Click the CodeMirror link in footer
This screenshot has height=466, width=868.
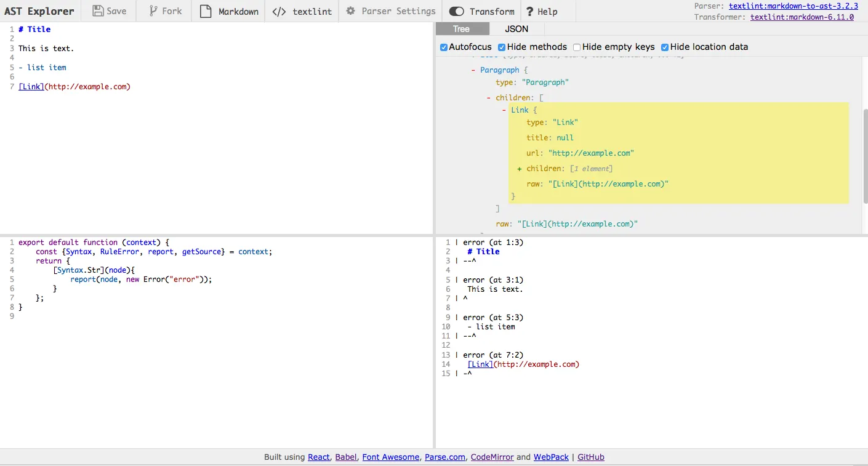coord(492,457)
